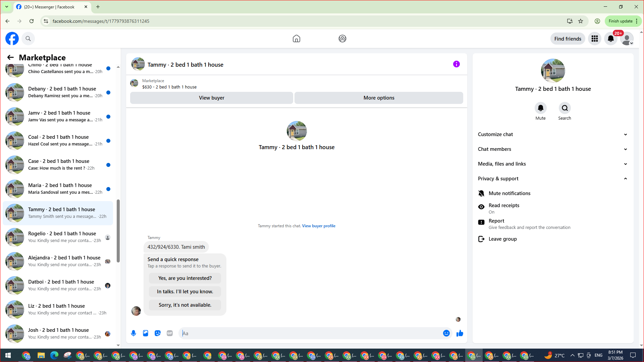
Task: Record a voice clip
Action: 133,333
